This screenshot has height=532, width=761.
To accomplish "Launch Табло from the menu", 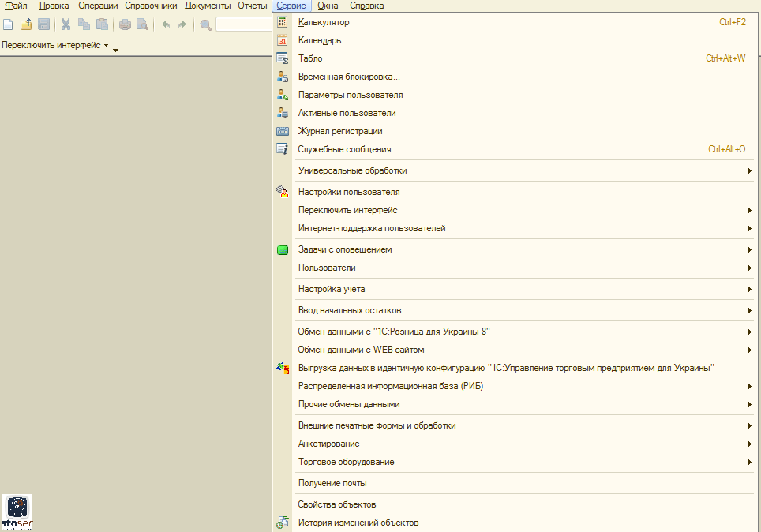I will (x=310, y=58).
